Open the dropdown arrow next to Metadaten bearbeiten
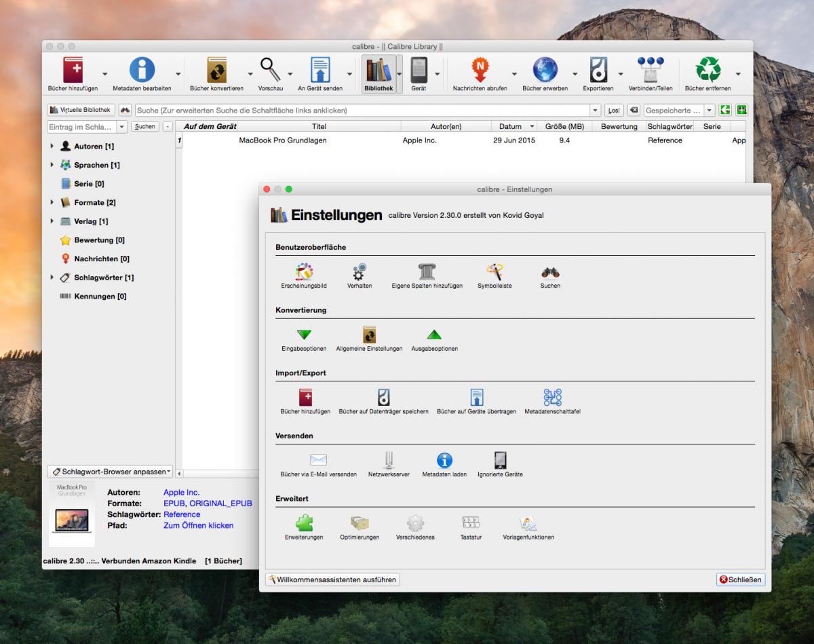This screenshot has width=814, height=644. (x=178, y=73)
